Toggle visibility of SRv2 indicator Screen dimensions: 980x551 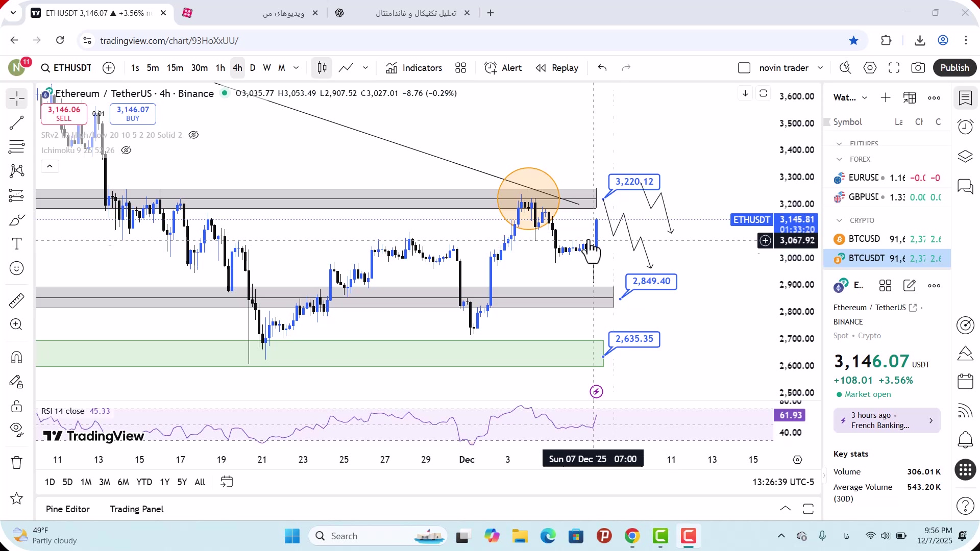click(193, 135)
